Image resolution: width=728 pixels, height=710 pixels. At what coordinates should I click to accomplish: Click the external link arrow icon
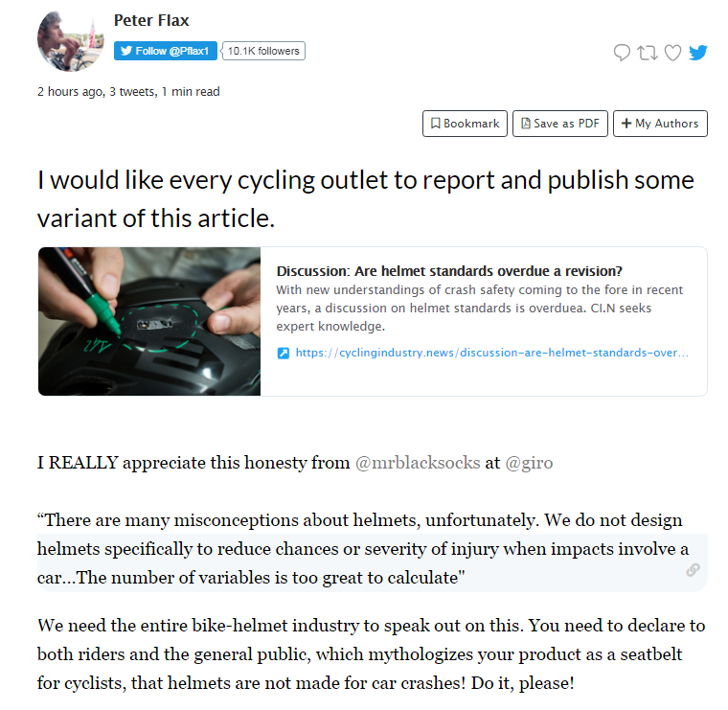(284, 354)
